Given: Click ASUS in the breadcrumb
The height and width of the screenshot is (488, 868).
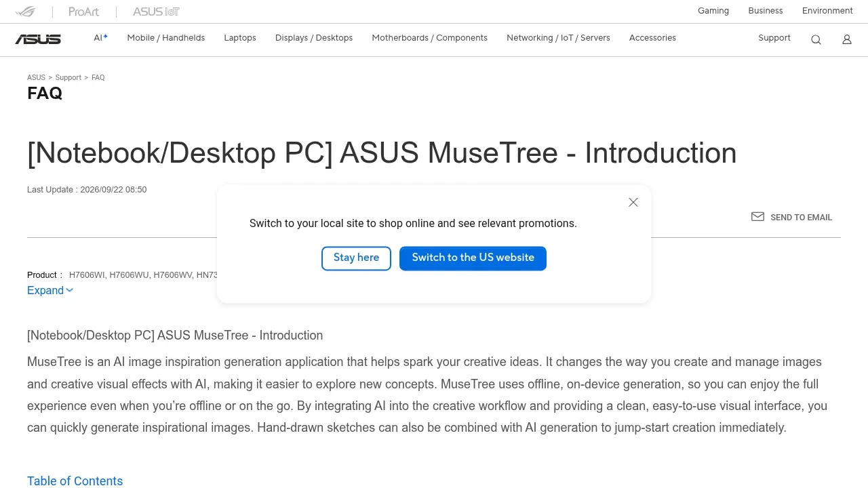Looking at the screenshot, I should (x=36, y=78).
